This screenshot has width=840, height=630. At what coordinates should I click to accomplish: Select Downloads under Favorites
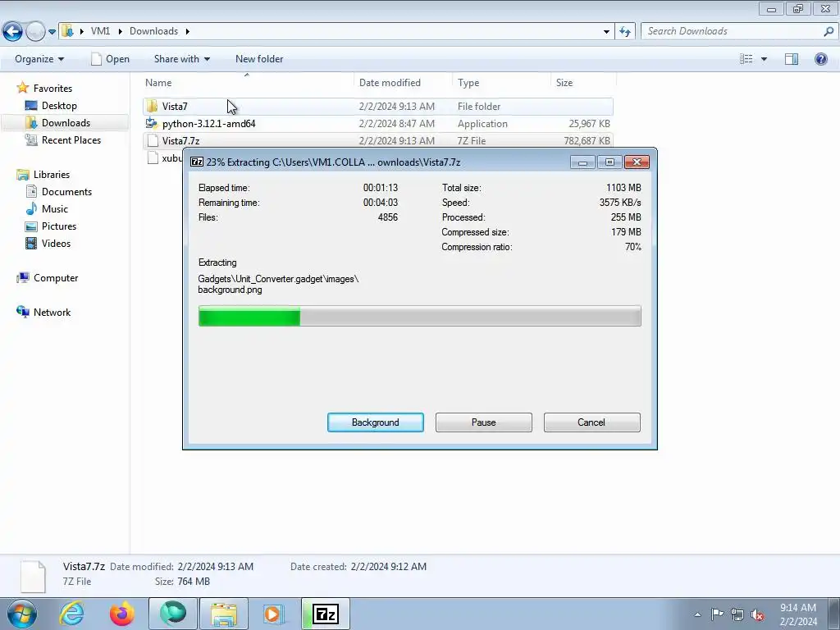(66, 123)
